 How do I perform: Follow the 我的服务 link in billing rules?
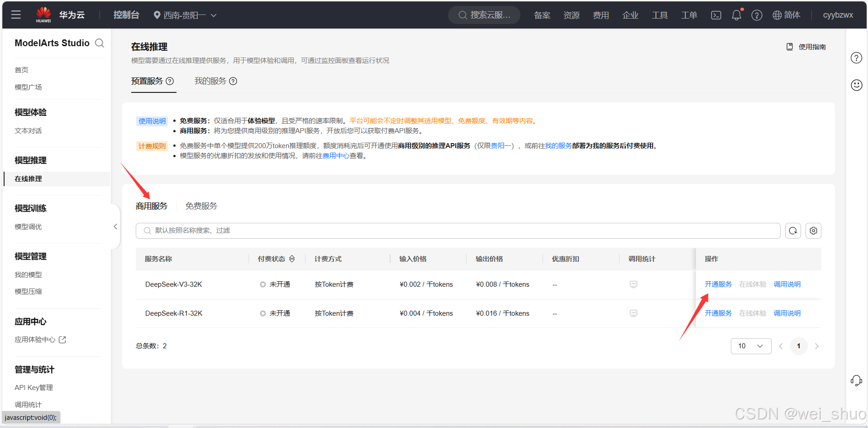click(x=558, y=146)
